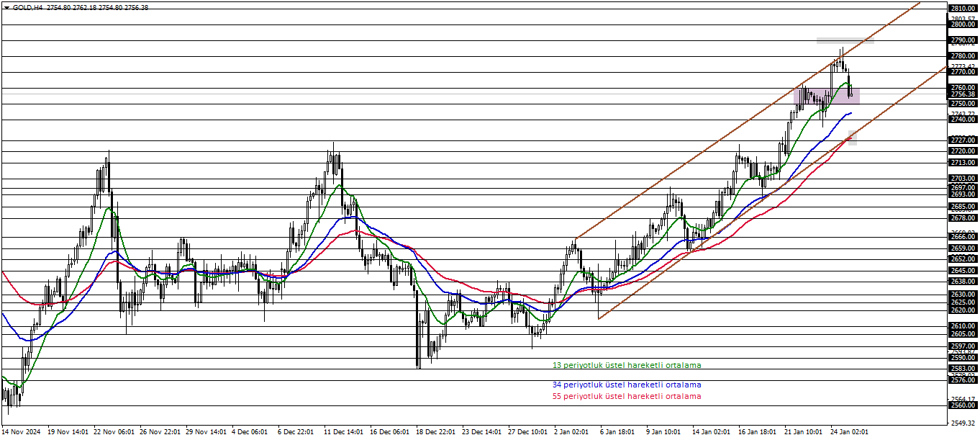Screen dimensions: 980x440
Task: Click the 2685.00 price level label
Action: (x=963, y=207)
